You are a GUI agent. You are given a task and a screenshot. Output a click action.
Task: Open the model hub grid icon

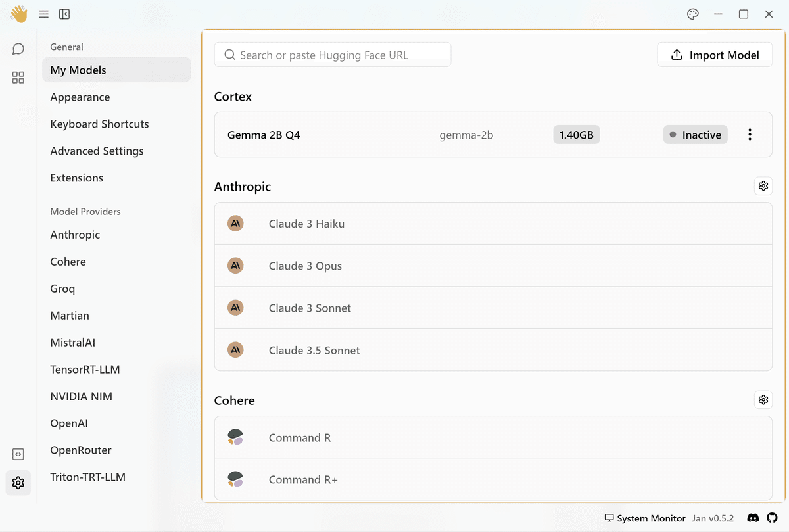[18, 78]
